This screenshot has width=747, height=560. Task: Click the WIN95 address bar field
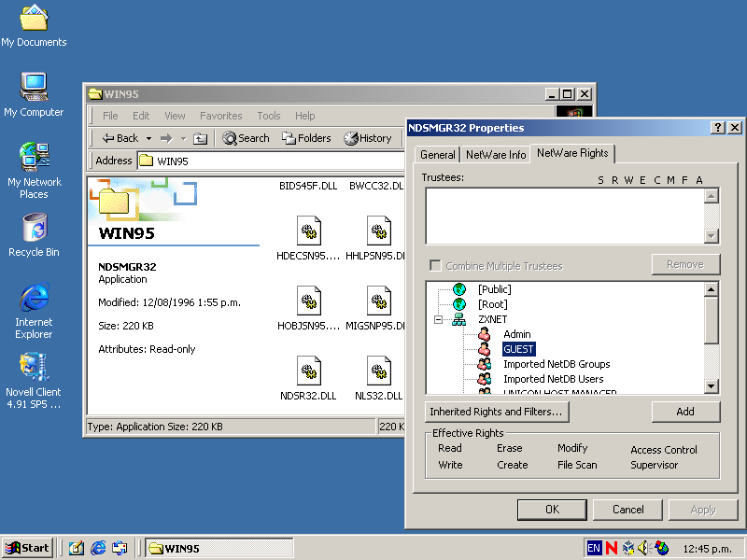(271, 161)
